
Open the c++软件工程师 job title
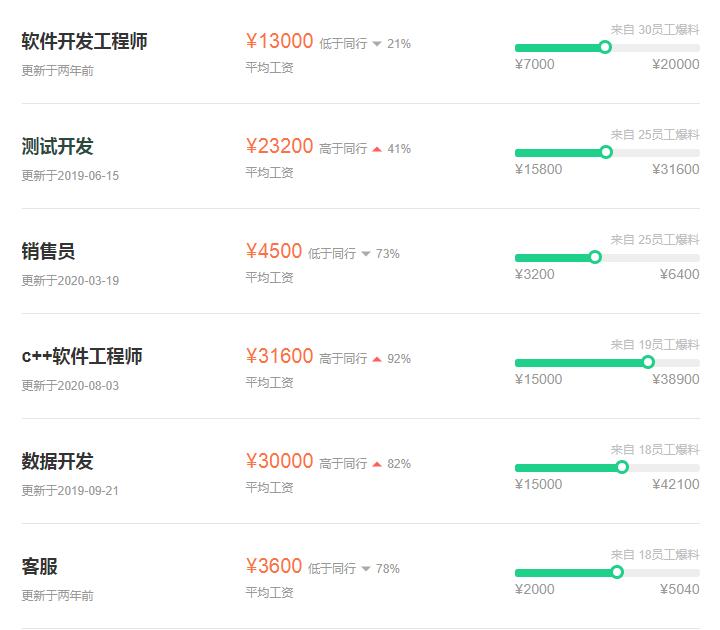82,357
